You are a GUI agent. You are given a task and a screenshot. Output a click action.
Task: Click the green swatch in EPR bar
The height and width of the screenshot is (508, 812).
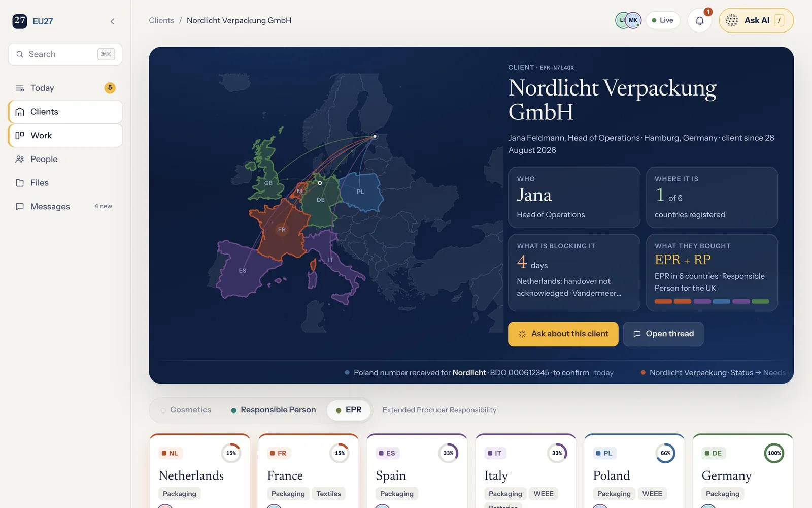tap(760, 301)
